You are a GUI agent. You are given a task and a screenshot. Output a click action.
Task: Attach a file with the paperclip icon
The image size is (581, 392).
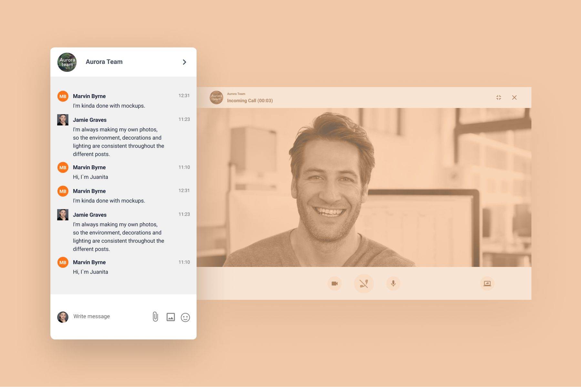pos(155,317)
